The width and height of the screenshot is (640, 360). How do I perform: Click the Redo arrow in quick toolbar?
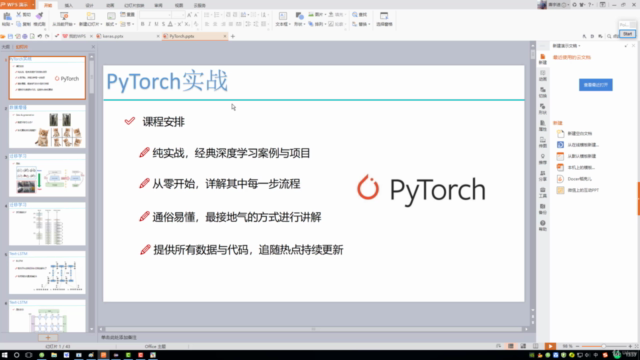47,36
